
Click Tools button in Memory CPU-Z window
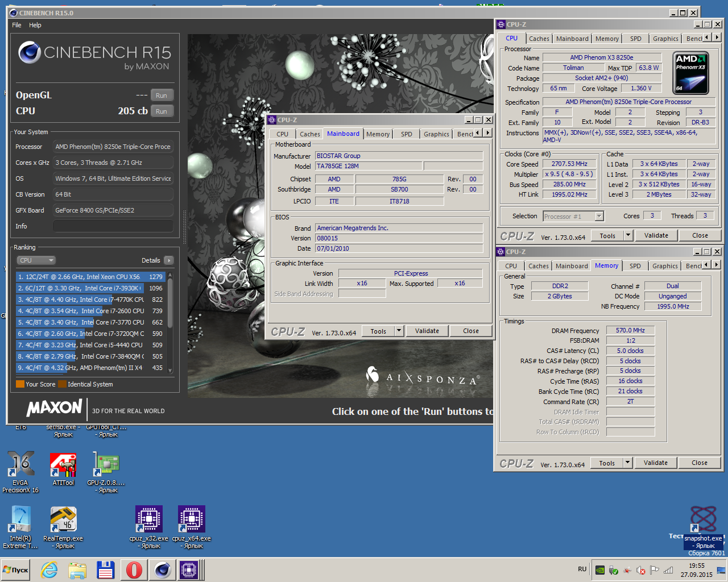click(607, 463)
